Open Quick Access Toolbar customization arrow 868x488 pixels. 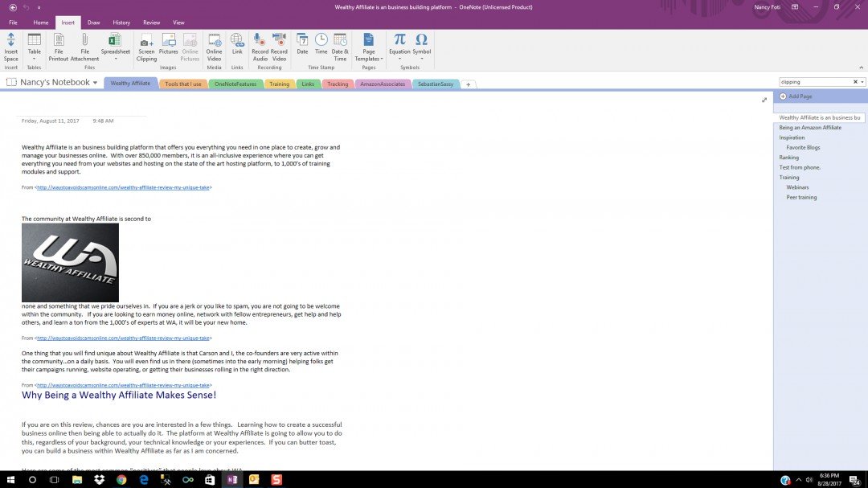click(39, 8)
